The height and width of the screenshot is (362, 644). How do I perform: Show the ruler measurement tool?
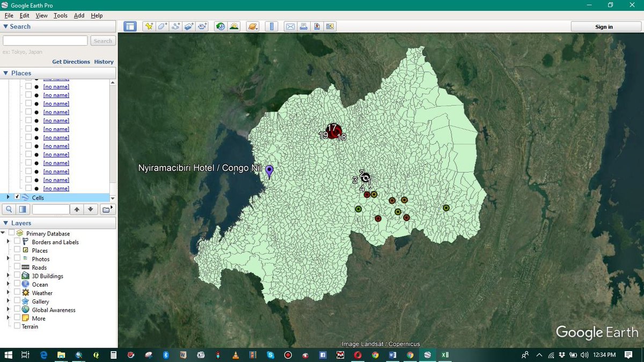click(x=272, y=26)
